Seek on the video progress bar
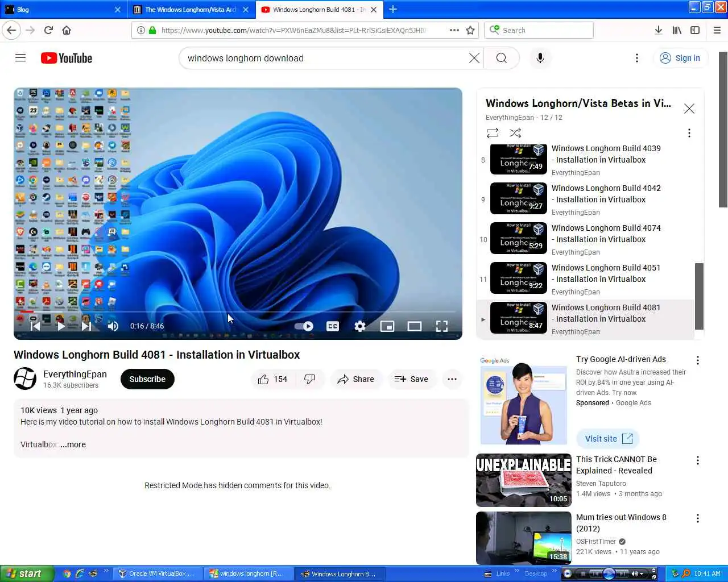Image resolution: width=728 pixels, height=582 pixels. (238, 311)
